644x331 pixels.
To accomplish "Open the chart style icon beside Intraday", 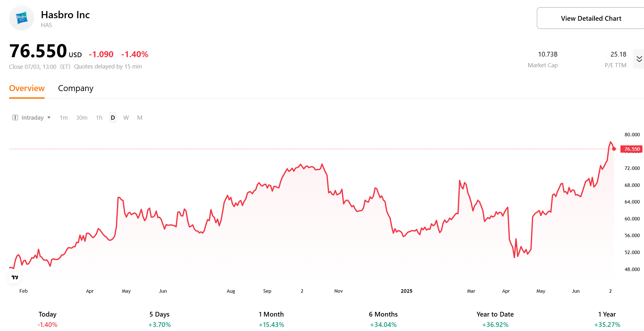I will (x=15, y=117).
